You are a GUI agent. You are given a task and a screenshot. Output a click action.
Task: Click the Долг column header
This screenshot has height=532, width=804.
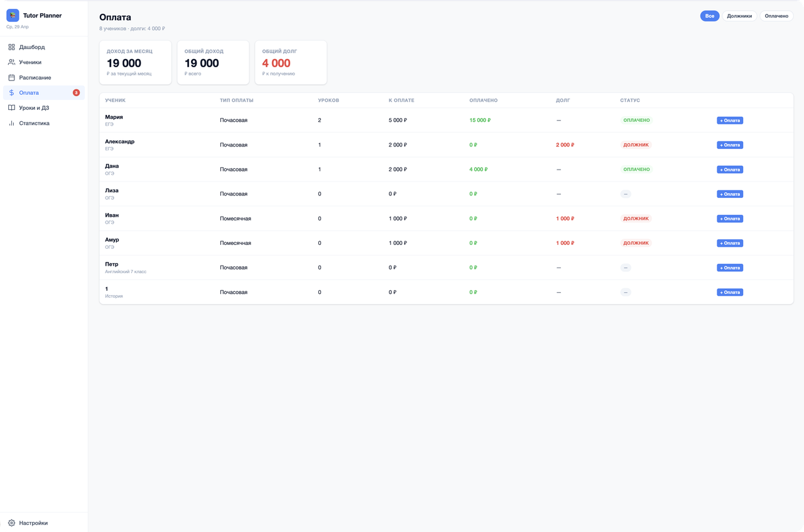[x=563, y=100]
